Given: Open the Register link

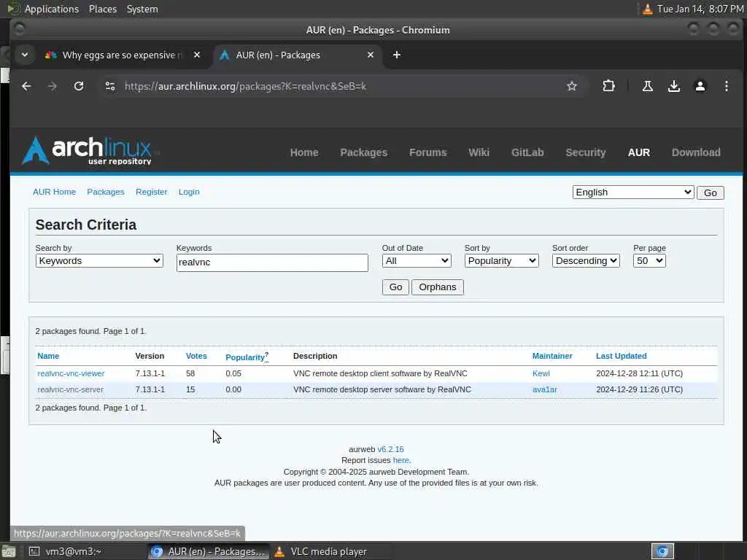Looking at the screenshot, I should [x=152, y=192].
